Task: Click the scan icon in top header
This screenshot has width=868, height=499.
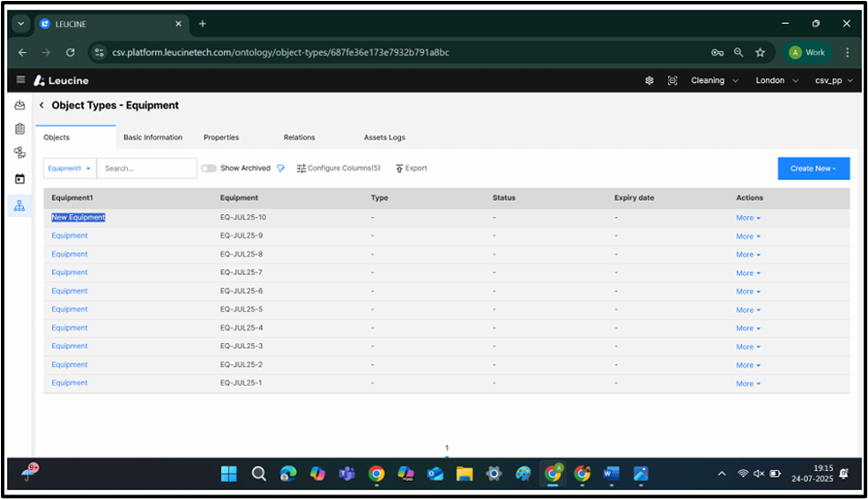Action: [x=672, y=80]
